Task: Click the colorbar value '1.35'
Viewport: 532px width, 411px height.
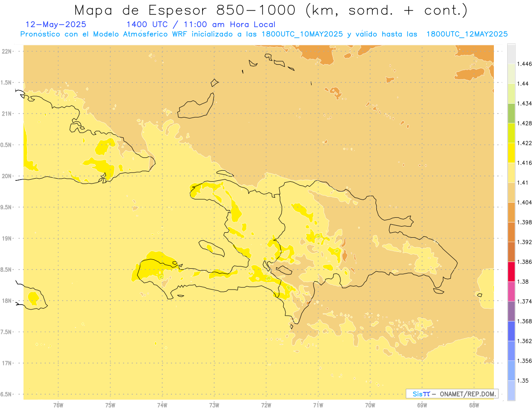Action: click(x=523, y=380)
